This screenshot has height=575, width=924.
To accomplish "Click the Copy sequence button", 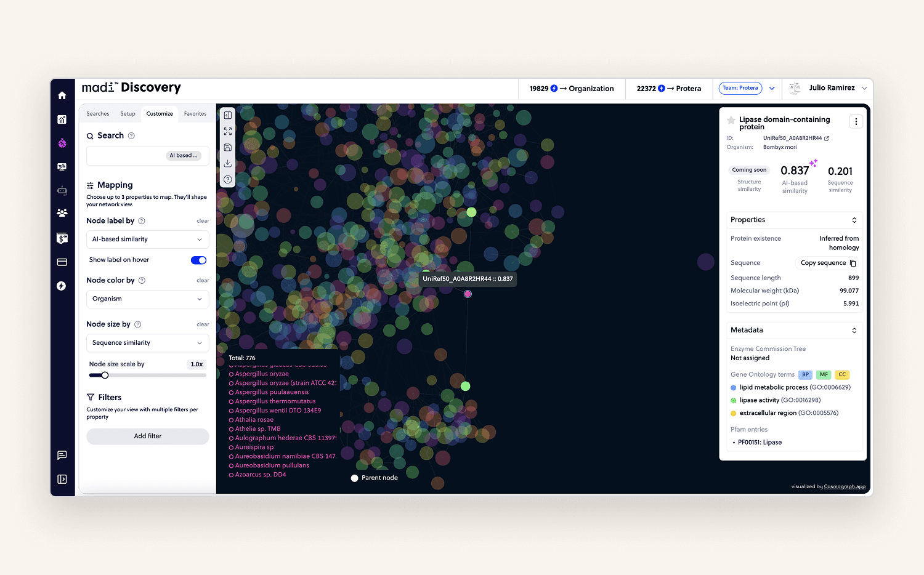I will point(828,263).
